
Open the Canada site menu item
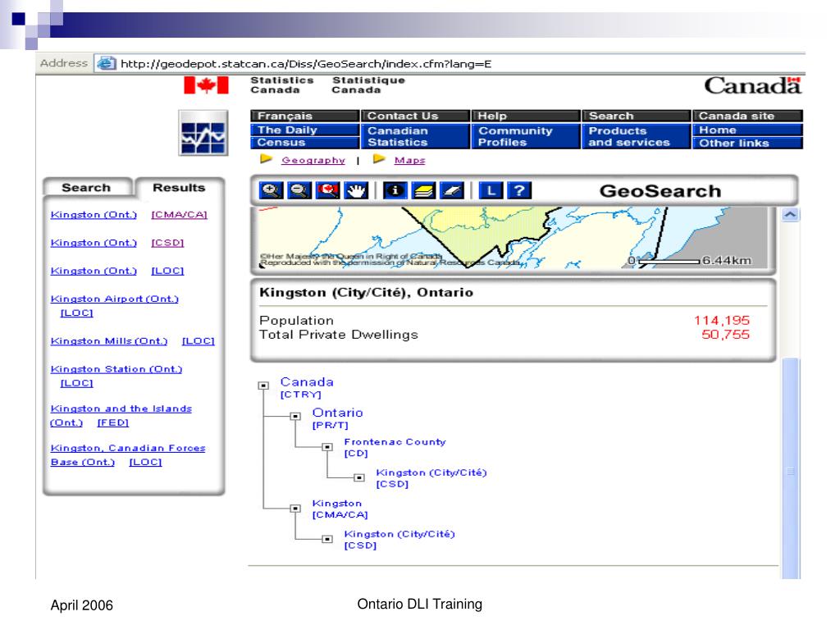pos(747,116)
